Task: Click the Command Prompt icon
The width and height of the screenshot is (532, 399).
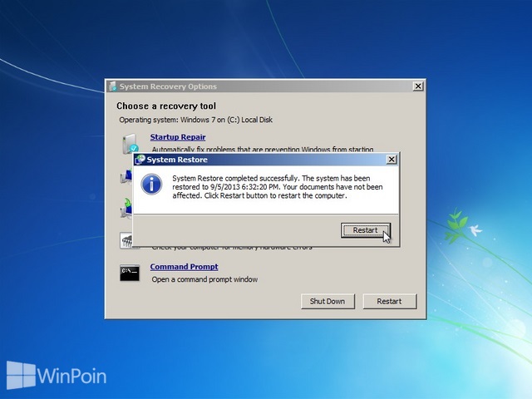Action: (x=130, y=273)
